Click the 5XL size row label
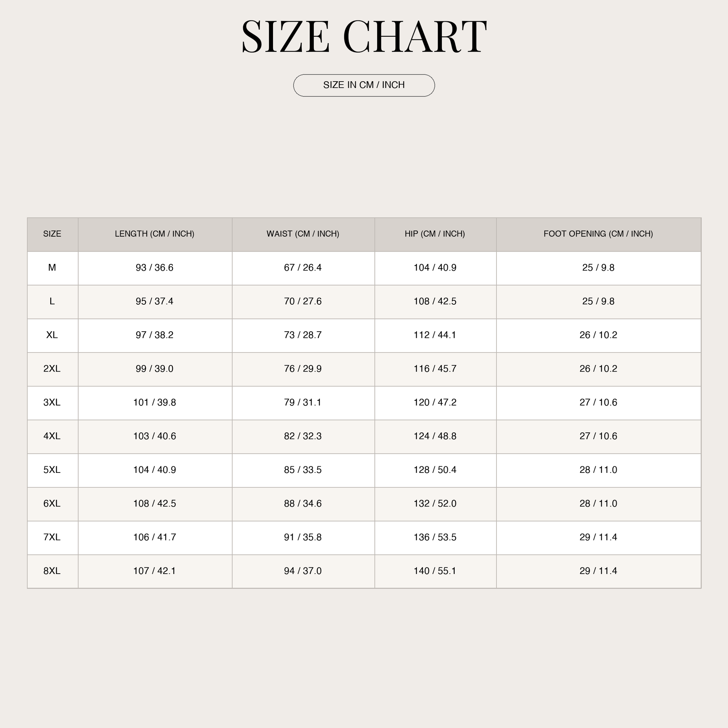Image resolution: width=728 pixels, height=728 pixels. [x=52, y=470]
